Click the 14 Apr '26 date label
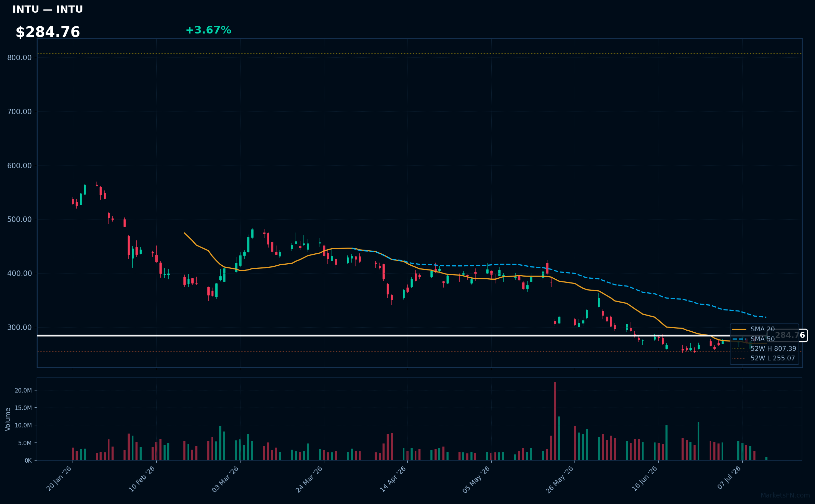Screen dimensions: 815x504 [x=393, y=479]
